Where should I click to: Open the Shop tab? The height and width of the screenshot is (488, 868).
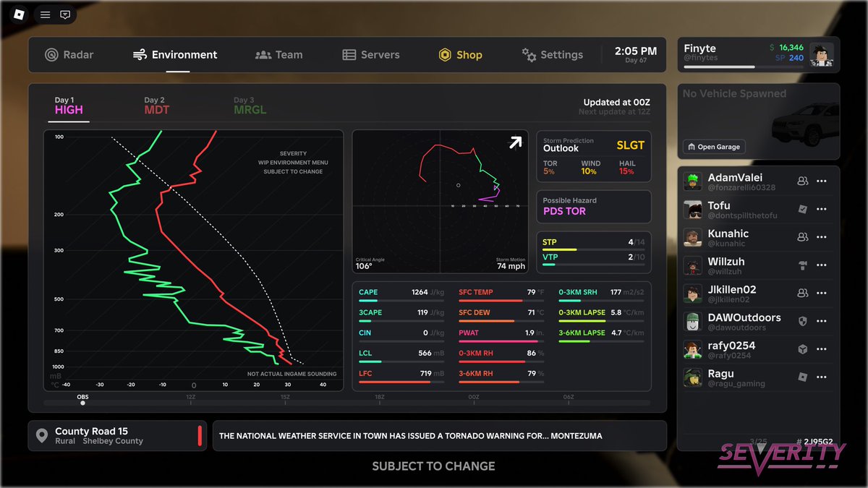(x=460, y=55)
